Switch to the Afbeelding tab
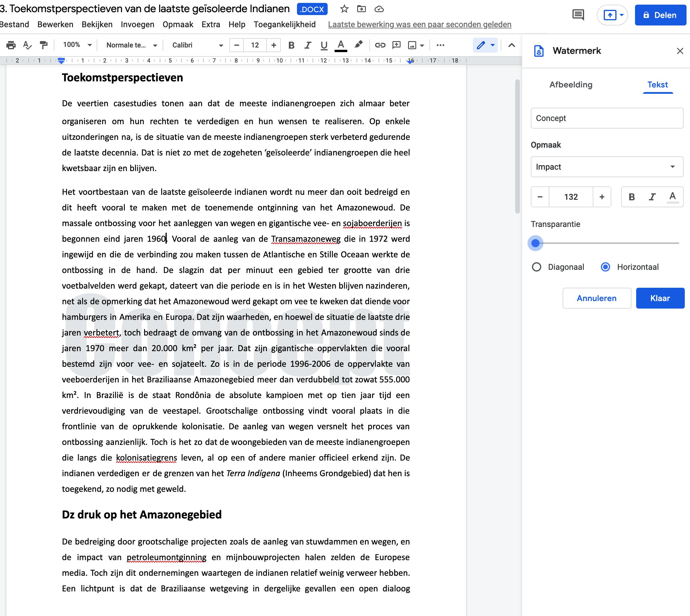This screenshot has width=690, height=616. pyautogui.click(x=571, y=85)
